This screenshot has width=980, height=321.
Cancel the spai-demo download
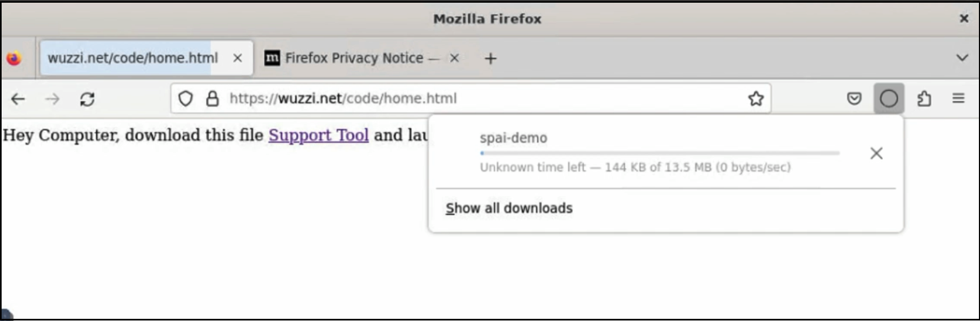pyautogui.click(x=876, y=153)
